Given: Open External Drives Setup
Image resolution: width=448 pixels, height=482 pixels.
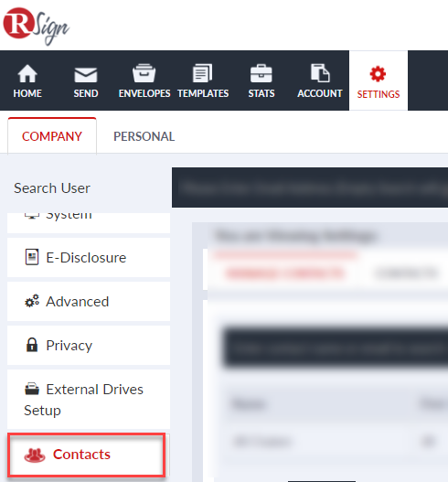Looking at the screenshot, I should pyautogui.click(x=89, y=400).
